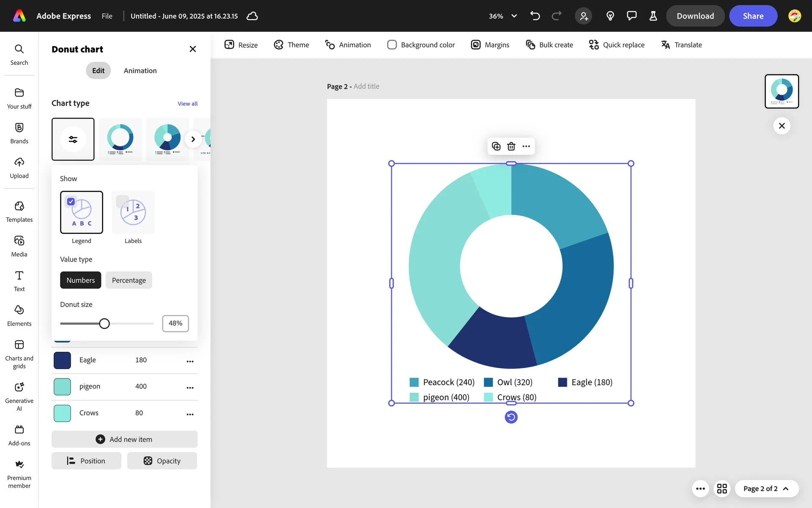Click the Add new item button
This screenshot has width=812, height=508.
tap(124, 439)
